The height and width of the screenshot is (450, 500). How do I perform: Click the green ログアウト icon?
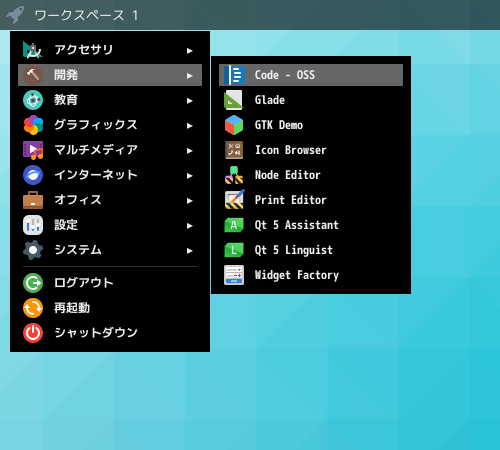33,283
